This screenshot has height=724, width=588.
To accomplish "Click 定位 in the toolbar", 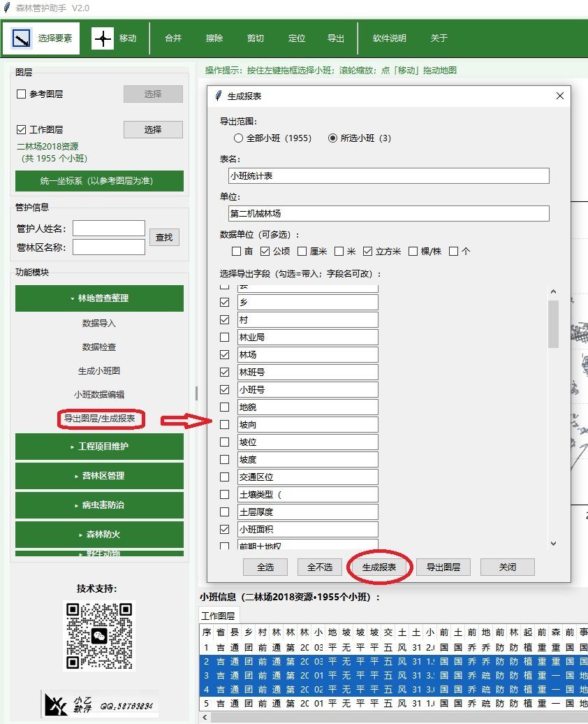I will click(x=297, y=38).
